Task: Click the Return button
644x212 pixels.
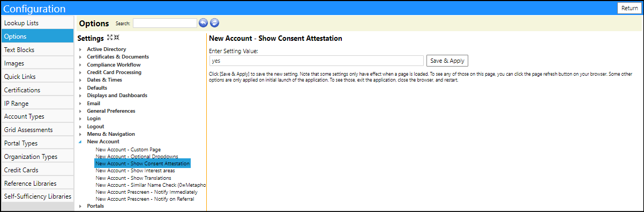Action: (629, 8)
